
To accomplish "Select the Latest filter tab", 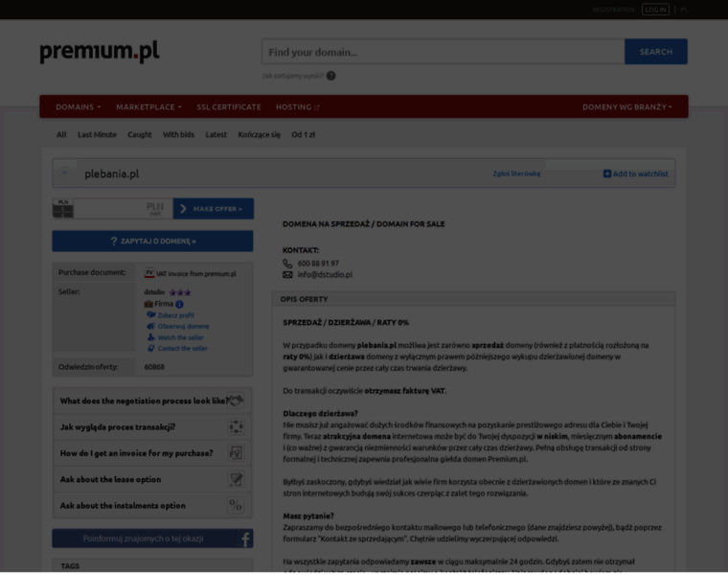I will coord(216,135).
